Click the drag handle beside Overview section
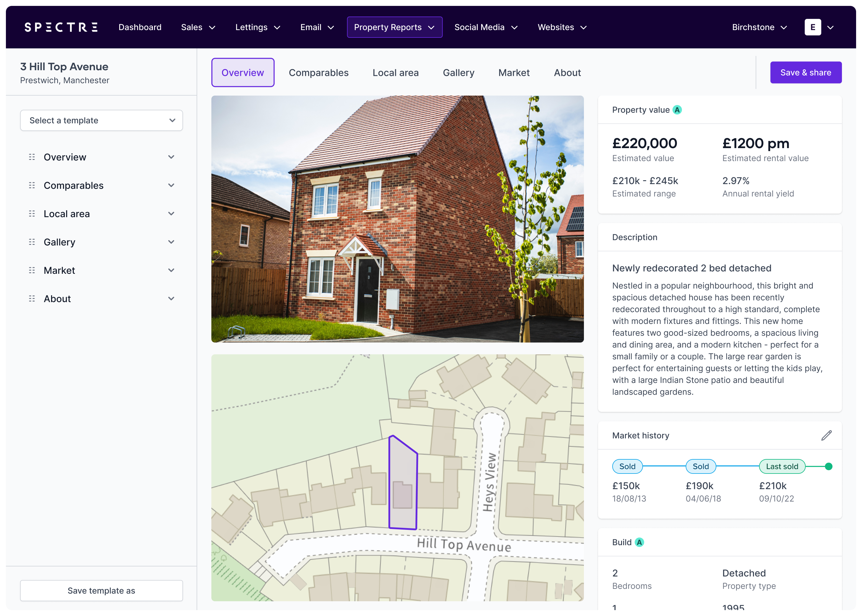This screenshot has width=862, height=616. tap(32, 157)
